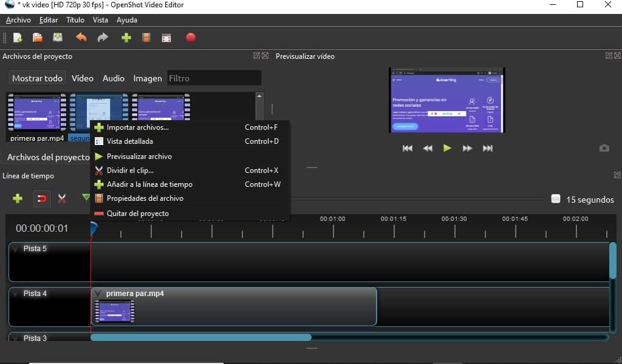Viewport: 622px width, 364px height.
Task: Click the green Import Files plus icon
Action: click(126, 38)
